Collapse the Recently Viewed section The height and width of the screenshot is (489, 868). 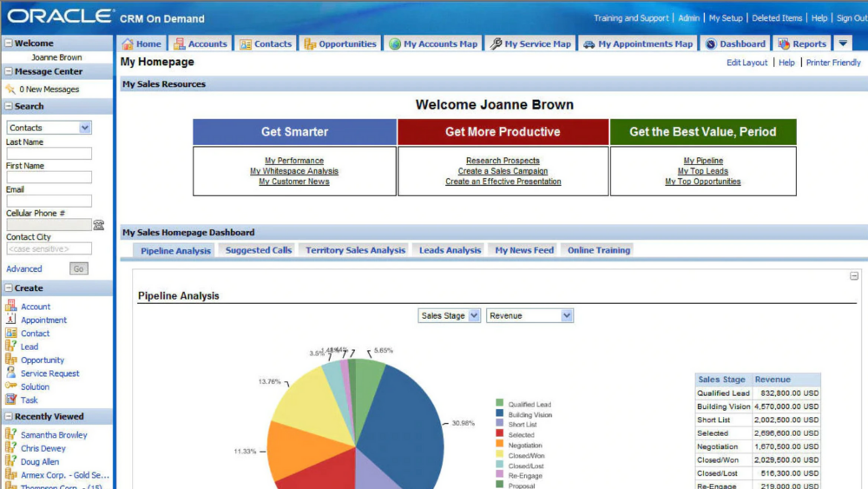coord(9,416)
